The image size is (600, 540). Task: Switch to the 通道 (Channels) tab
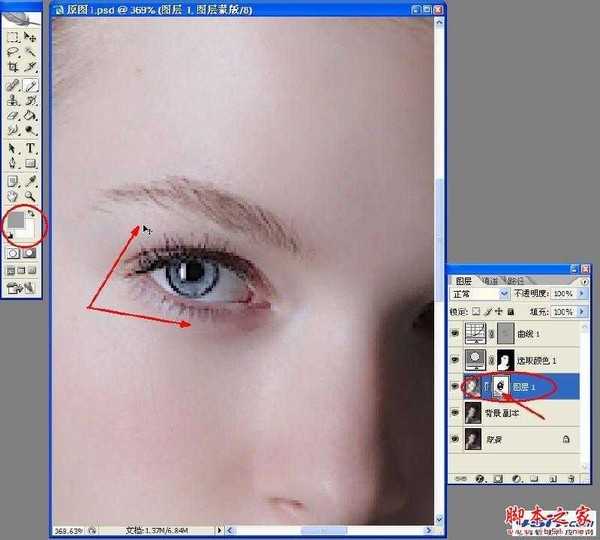(490, 281)
